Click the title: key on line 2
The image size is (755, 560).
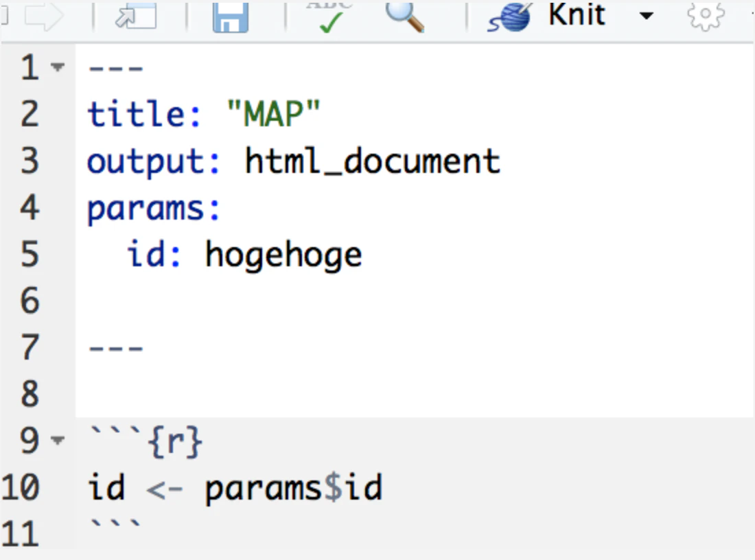point(144,115)
